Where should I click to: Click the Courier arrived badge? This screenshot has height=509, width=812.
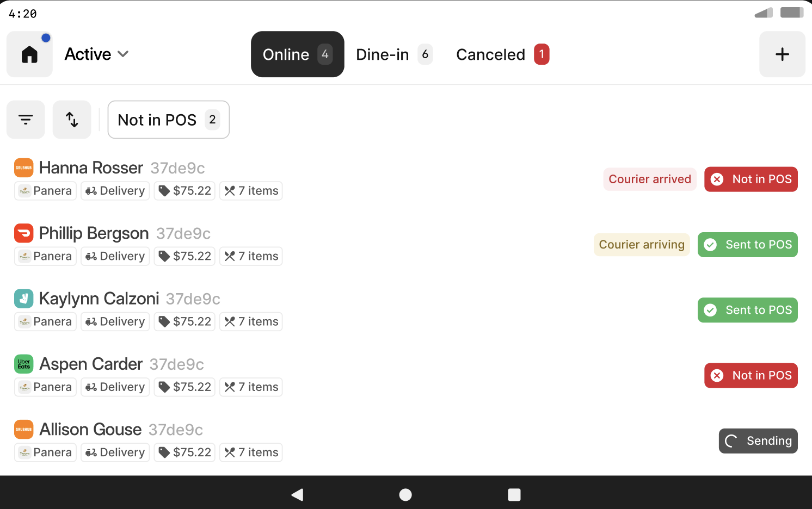(650, 179)
